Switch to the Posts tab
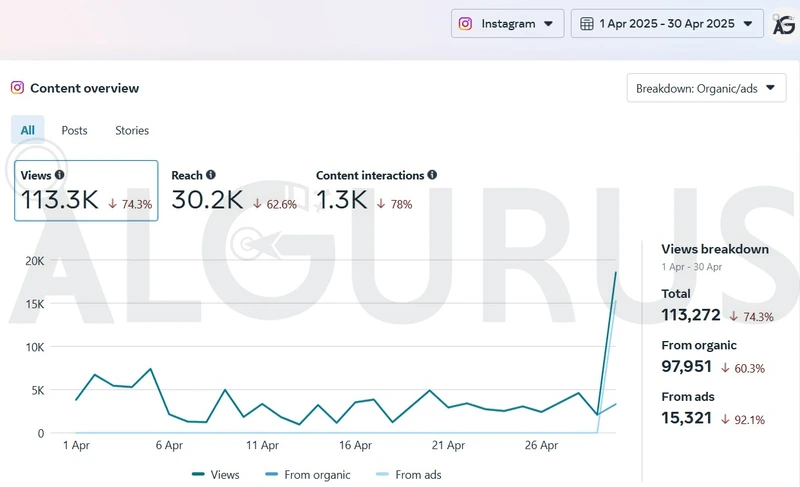800x487 pixels. pos(74,131)
